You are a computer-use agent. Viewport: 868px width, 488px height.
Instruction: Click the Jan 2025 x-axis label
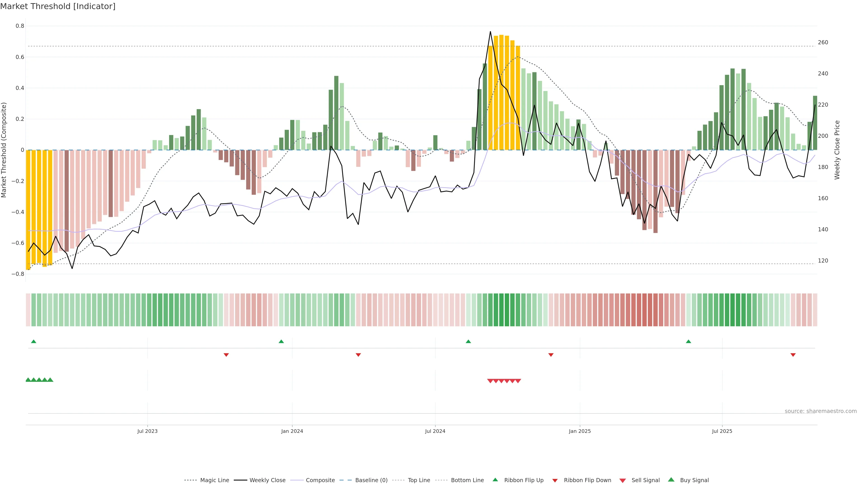coord(580,431)
